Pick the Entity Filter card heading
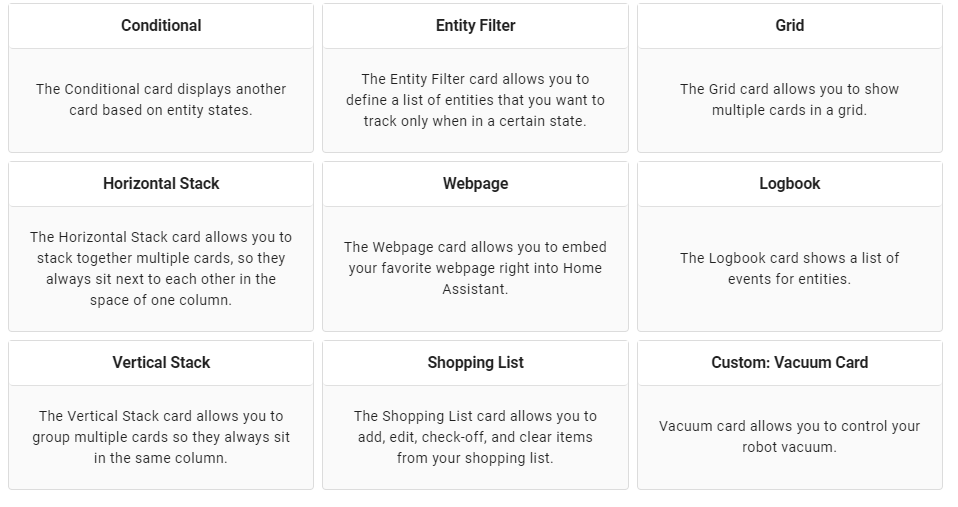This screenshot has width=958, height=507. 475,26
